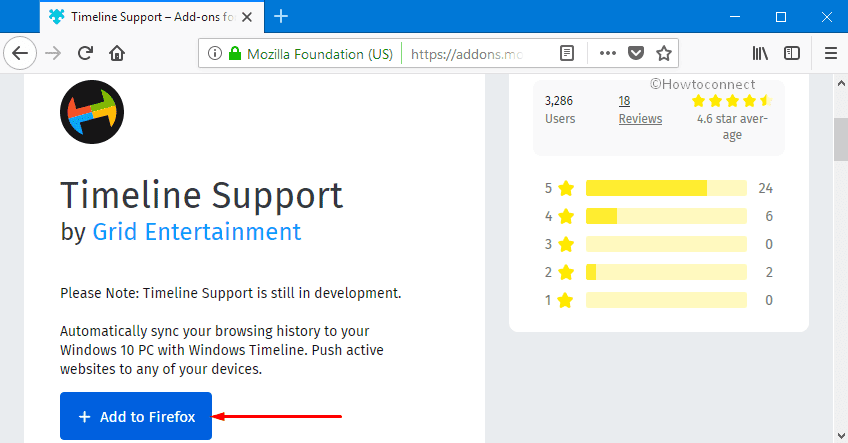The width and height of the screenshot is (848, 443).
Task: Reload the current page
Action: (x=85, y=53)
